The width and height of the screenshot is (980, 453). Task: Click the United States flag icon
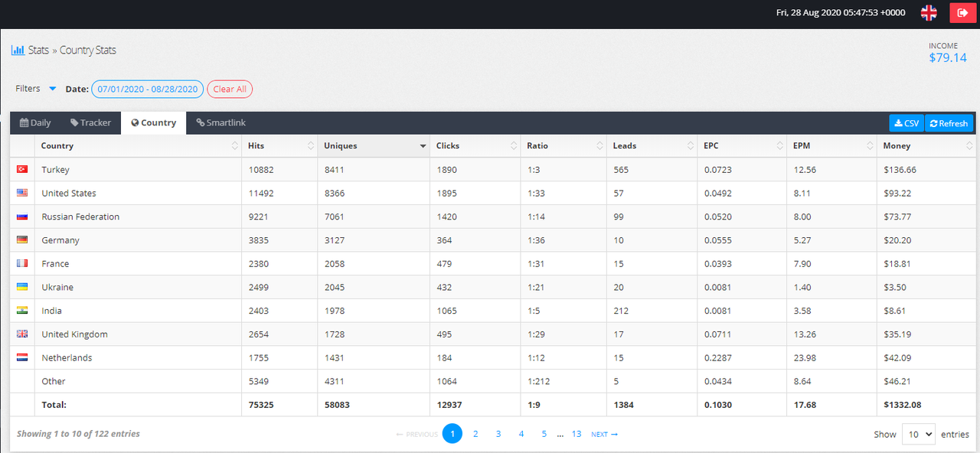tap(22, 193)
